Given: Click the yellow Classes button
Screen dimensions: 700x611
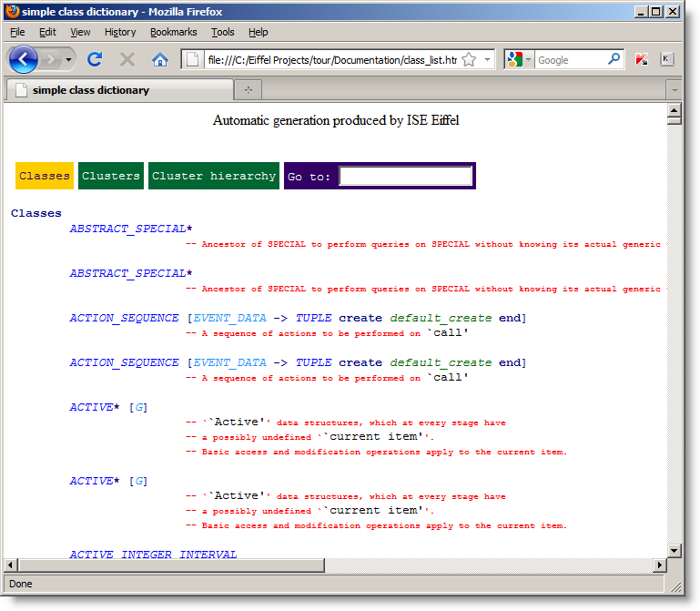Looking at the screenshot, I should coord(45,176).
